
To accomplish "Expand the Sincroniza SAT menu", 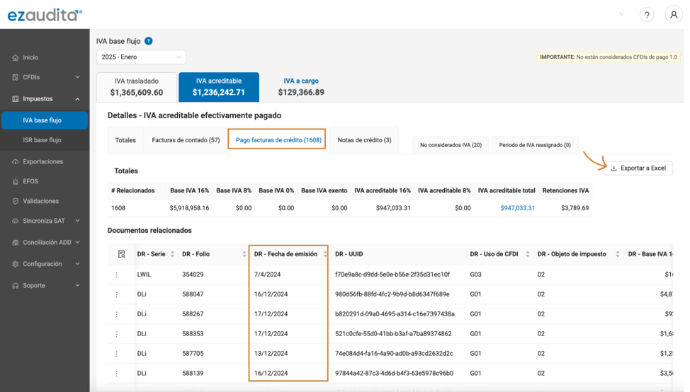I will [45, 220].
